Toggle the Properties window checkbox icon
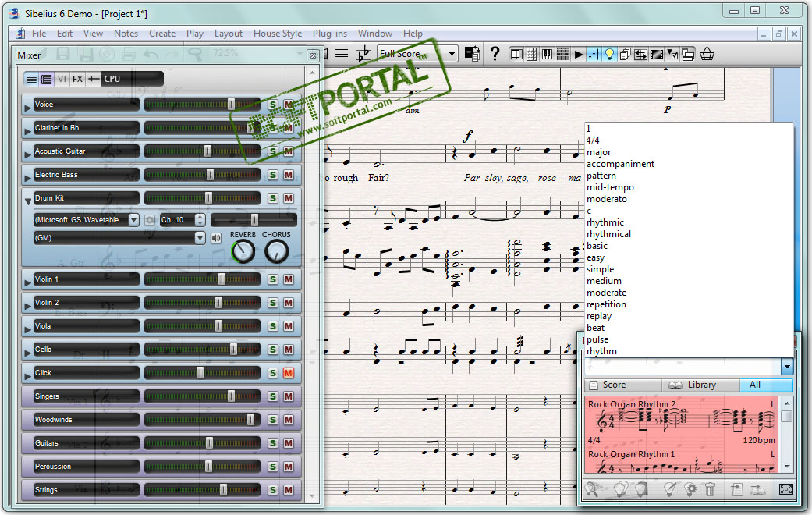812x515 pixels. pyautogui.click(x=672, y=54)
